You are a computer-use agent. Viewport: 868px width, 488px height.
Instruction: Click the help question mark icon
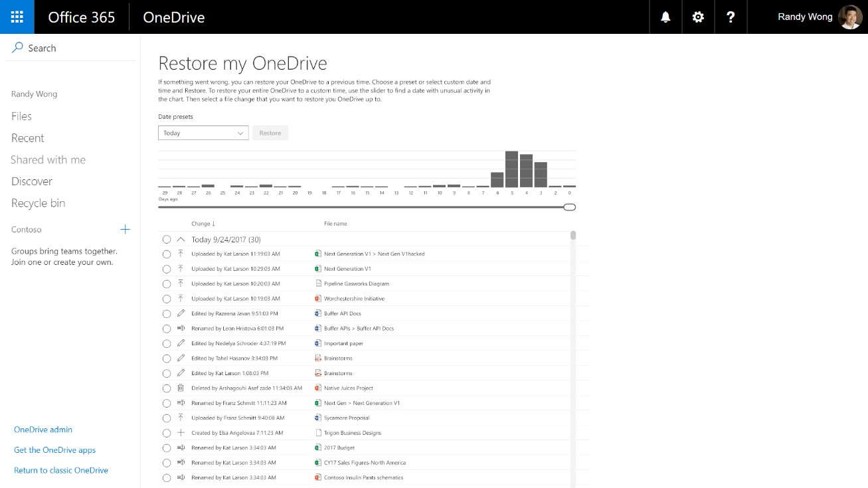point(731,17)
